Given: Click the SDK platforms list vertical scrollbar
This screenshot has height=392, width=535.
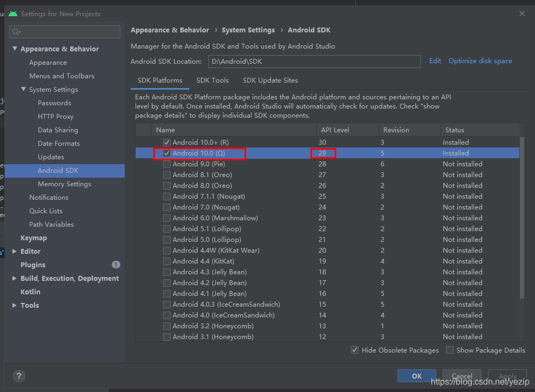Looking at the screenshot, I should 522,218.
